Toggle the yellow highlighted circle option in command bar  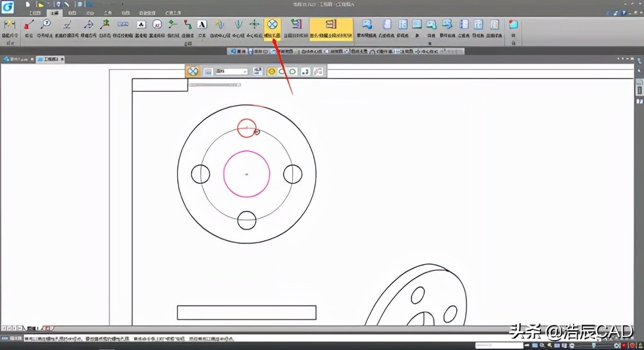click(271, 72)
